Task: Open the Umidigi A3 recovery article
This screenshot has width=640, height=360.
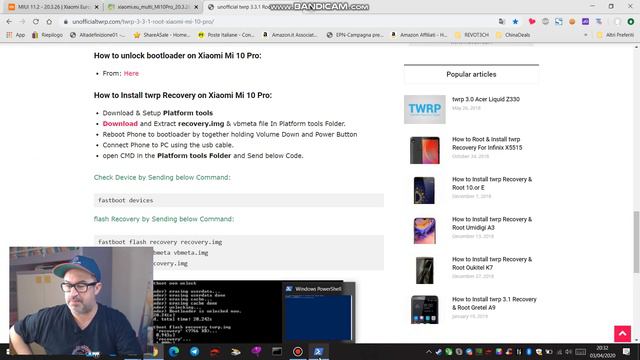Action: tap(492, 223)
